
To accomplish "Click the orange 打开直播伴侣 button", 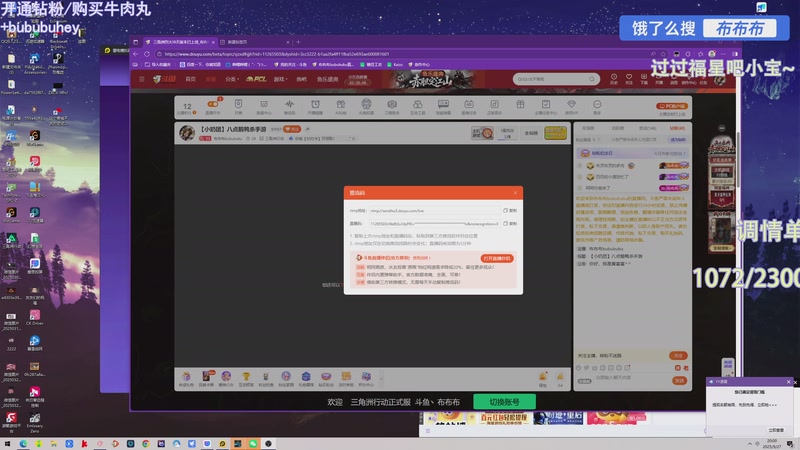I will tap(497, 258).
